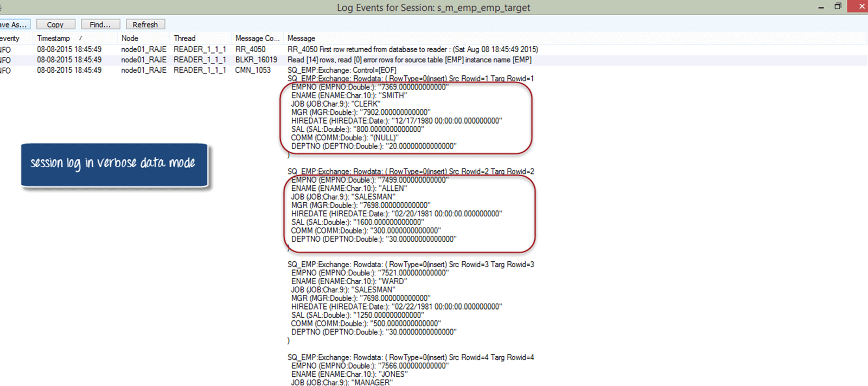Click the Message column header
Viewport: 868px width, 386px height.
pos(301,38)
